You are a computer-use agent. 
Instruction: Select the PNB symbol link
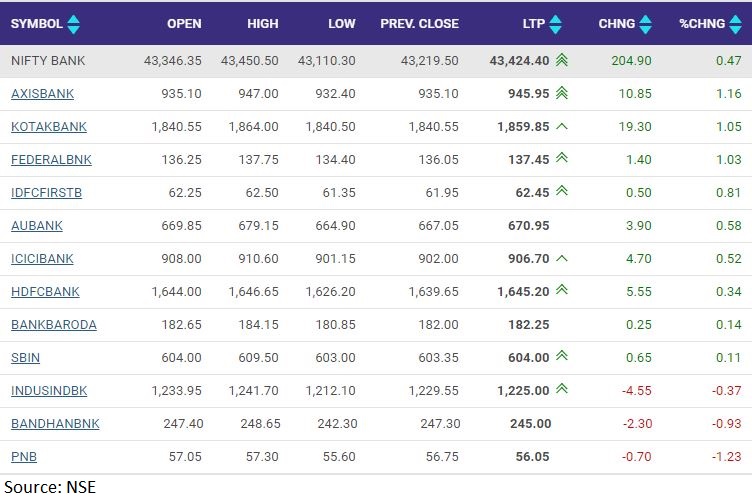point(23,457)
